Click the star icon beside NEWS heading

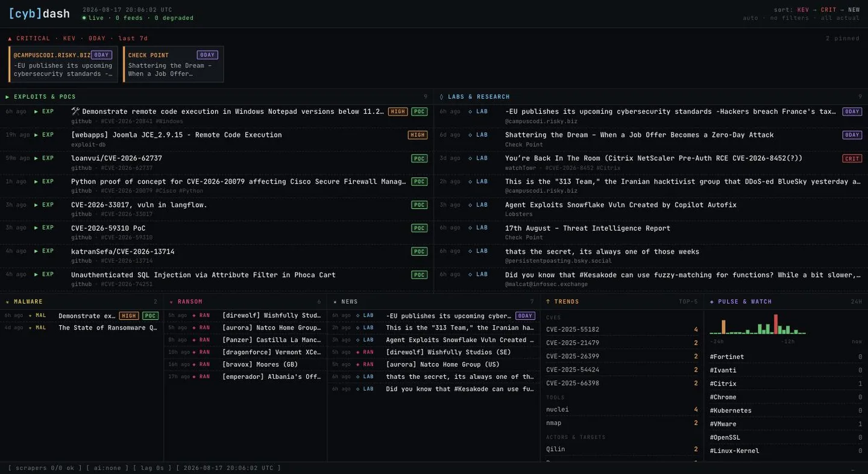click(x=335, y=302)
